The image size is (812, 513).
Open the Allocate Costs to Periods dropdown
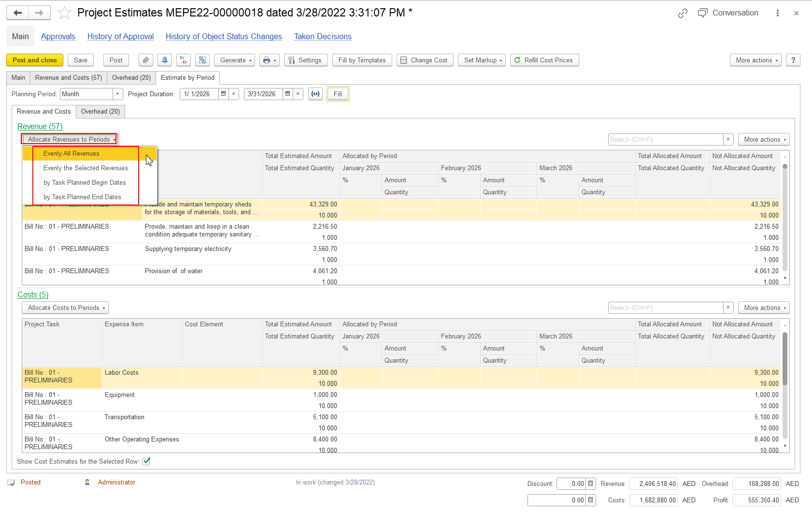coord(65,308)
